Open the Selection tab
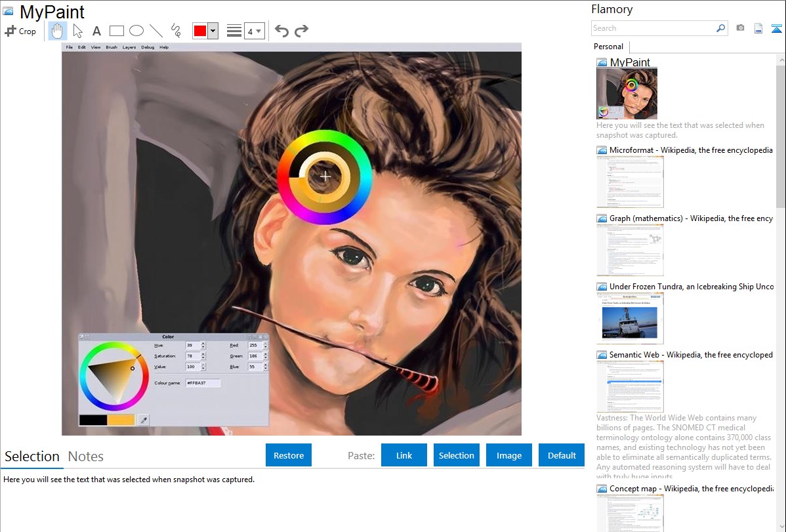786x532 pixels. (x=32, y=457)
